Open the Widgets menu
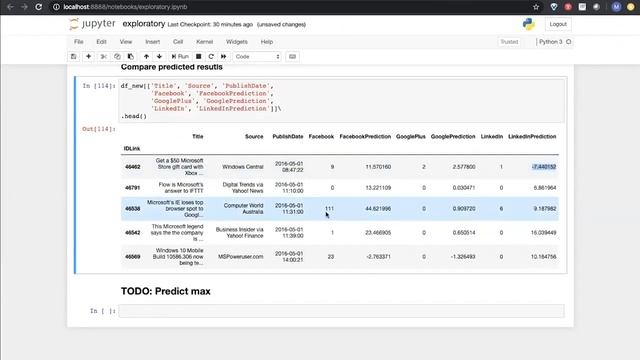 tap(237, 42)
